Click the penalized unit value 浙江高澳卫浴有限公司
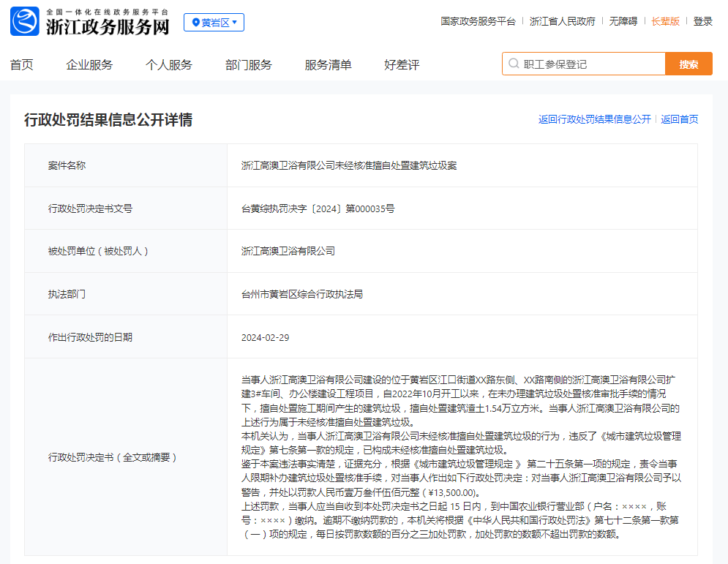Viewport: 728px width, 564px height. pos(288,251)
